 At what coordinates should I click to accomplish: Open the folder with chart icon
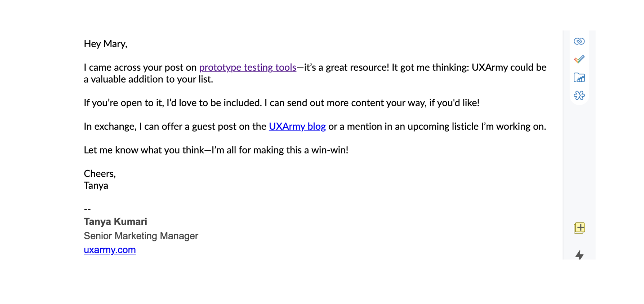pos(579,78)
